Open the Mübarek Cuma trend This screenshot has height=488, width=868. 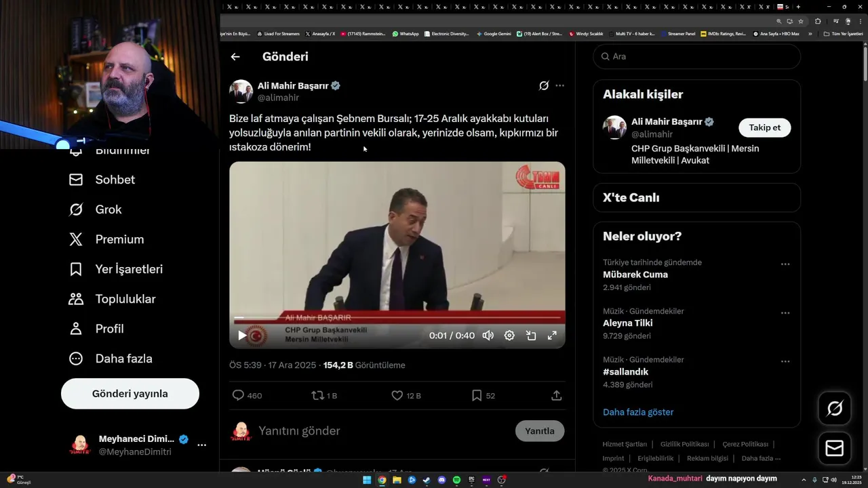pyautogui.click(x=635, y=274)
